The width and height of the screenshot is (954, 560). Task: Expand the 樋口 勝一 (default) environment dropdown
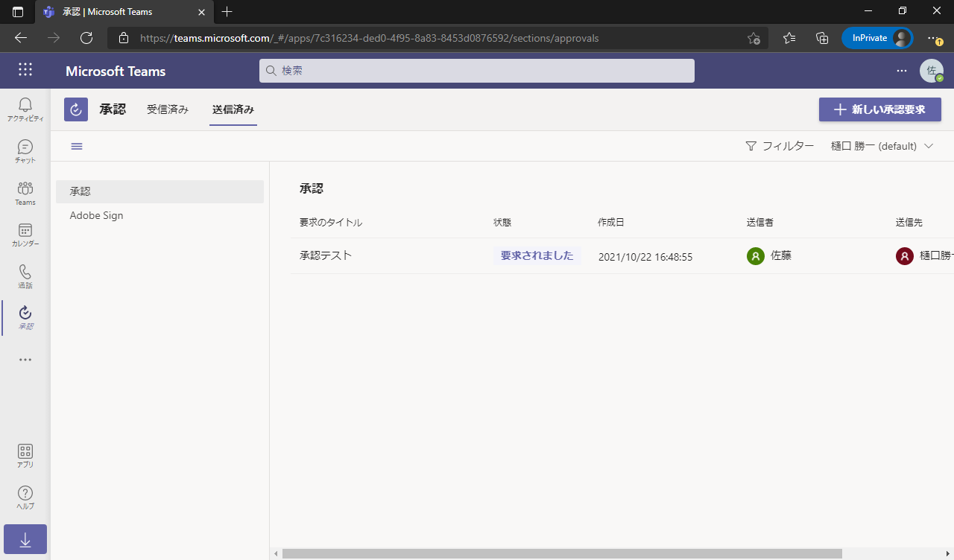click(x=882, y=146)
